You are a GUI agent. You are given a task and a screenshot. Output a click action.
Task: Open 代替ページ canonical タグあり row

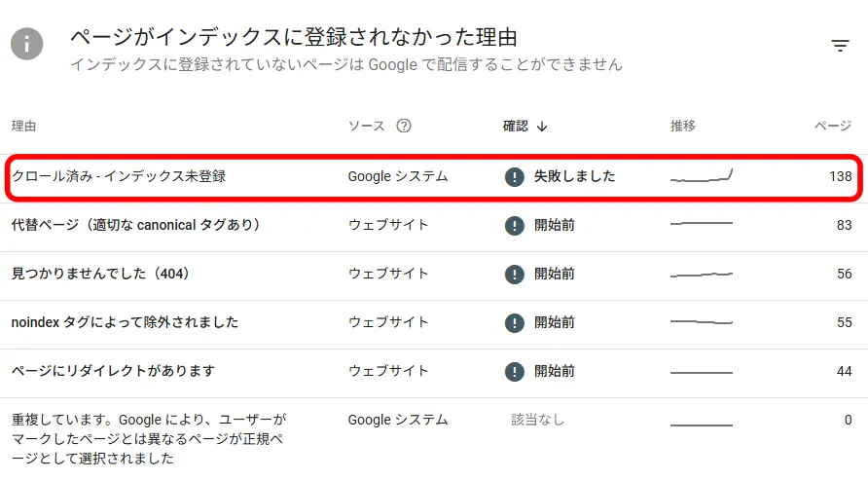tap(434, 226)
